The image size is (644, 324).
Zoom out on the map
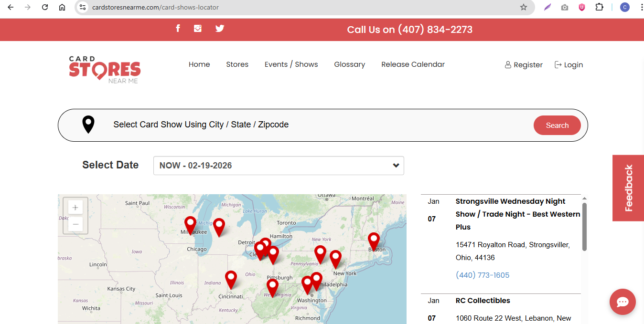coord(75,224)
